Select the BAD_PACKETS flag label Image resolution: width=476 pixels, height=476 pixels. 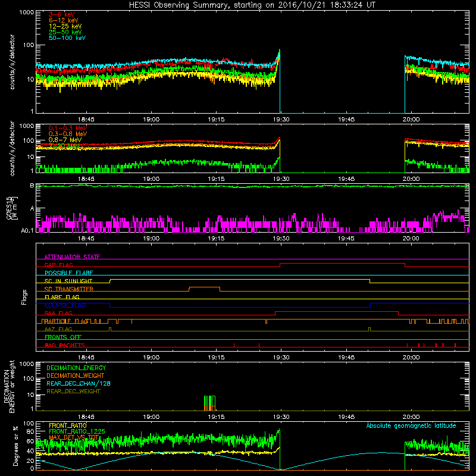tap(65, 345)
